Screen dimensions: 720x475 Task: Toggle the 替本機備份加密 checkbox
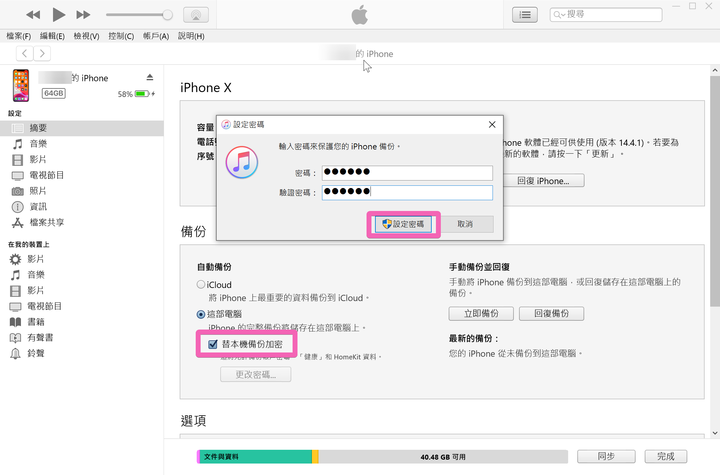point(213,344)
